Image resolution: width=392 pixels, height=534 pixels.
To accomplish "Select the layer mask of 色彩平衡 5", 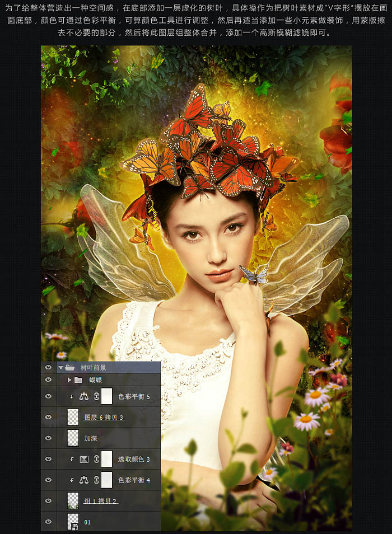I will (x=106, y=396).
